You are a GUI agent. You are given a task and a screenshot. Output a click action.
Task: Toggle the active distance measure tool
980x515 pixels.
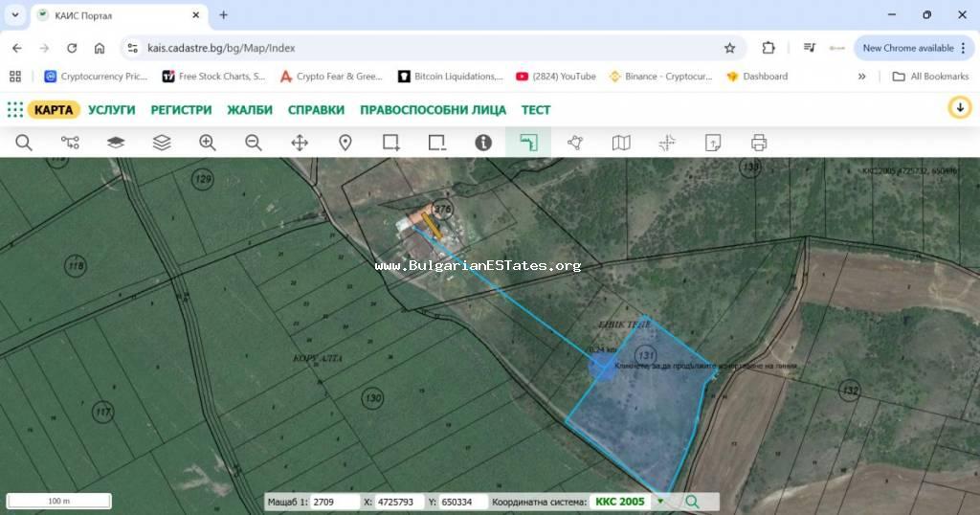529,143
